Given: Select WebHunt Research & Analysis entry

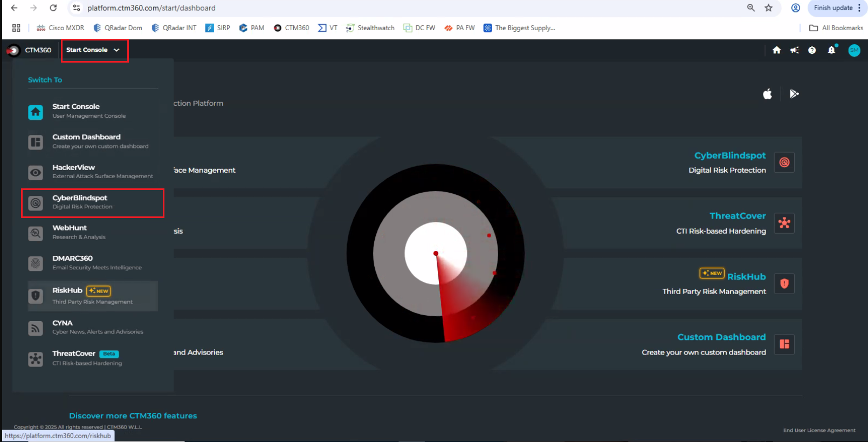Looking at the screenshot, I should pyautogui.click(x=93, y=233).
